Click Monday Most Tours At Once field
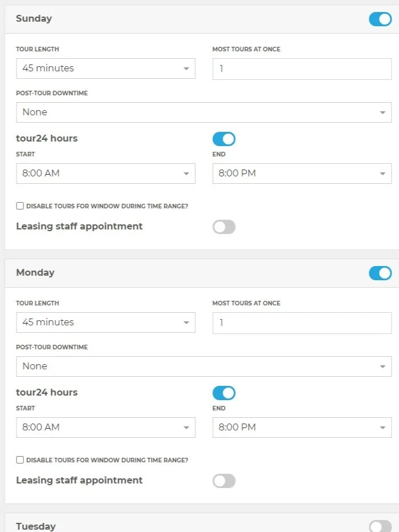The width and height of the screenshot is (399, 532). click(x=302, y=323)
